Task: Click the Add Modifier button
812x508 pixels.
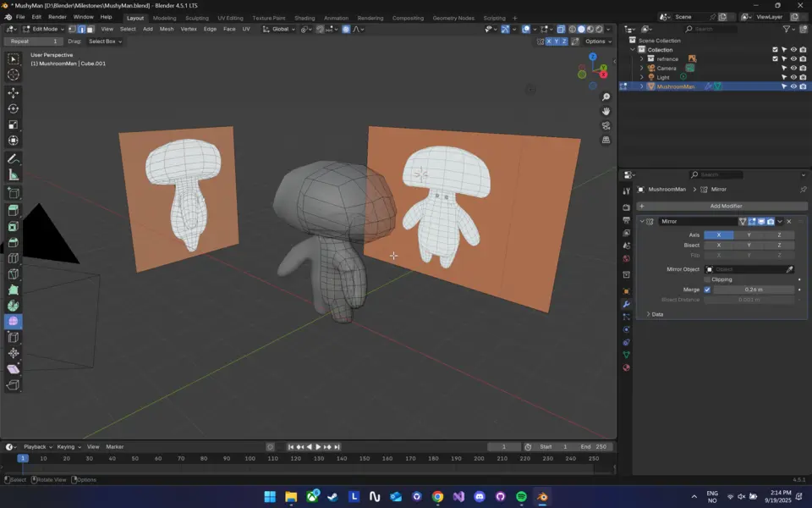Action: pos(721,206)
